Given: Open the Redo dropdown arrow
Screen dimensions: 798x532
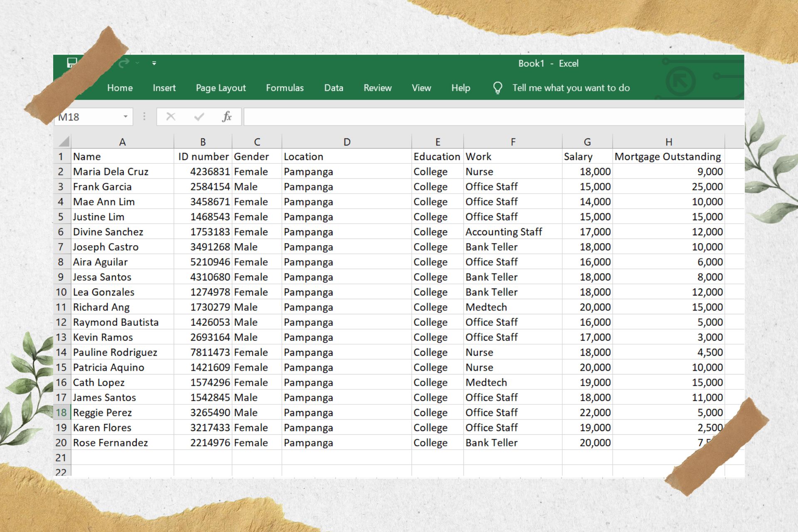Looking at the screenshot, I should pos(137,63).
